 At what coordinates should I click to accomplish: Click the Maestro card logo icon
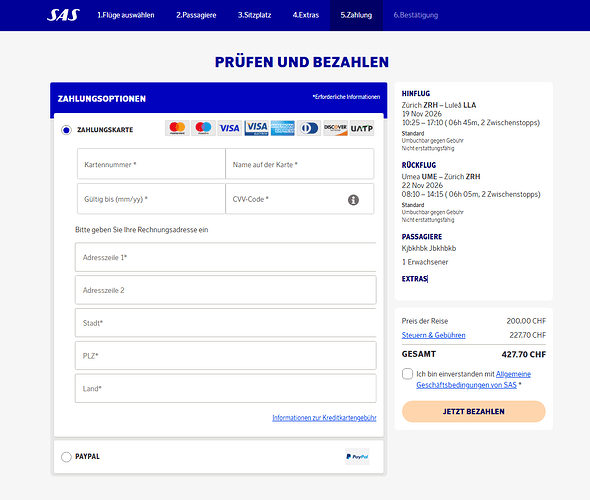pos(204,128)
